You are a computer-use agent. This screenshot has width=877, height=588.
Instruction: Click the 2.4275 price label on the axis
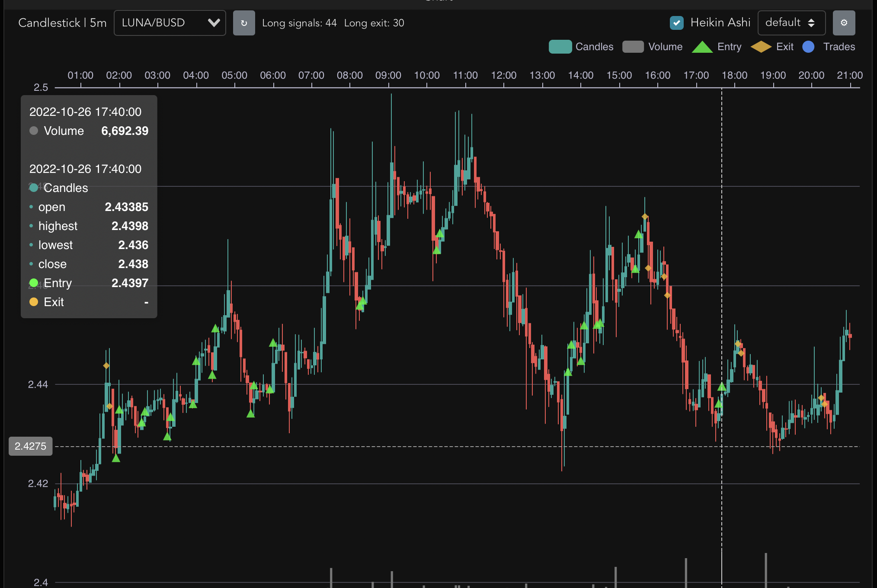[x=30, y=446]
